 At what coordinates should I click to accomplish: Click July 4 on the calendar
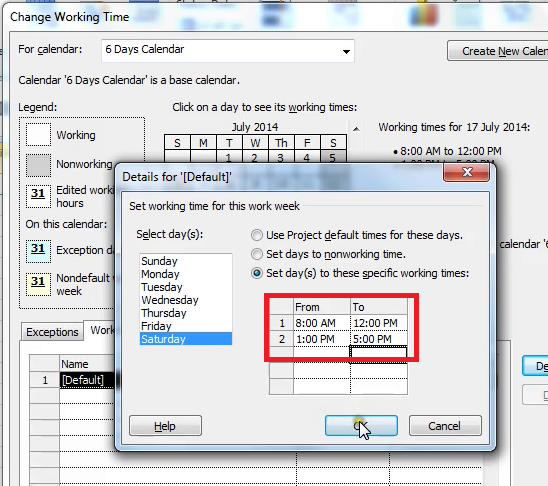(307, 157)
